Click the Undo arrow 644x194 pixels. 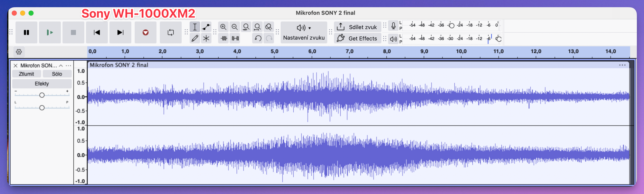(x=258, y=38)
